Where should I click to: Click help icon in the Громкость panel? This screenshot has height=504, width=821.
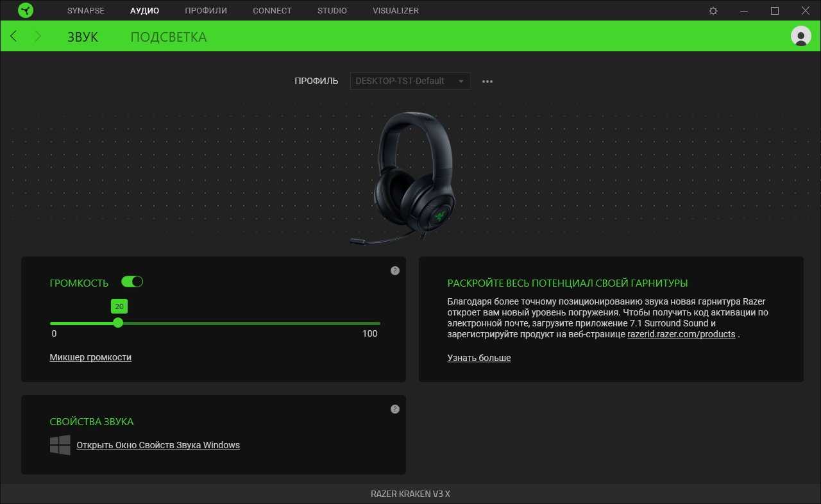pos(395,271)
